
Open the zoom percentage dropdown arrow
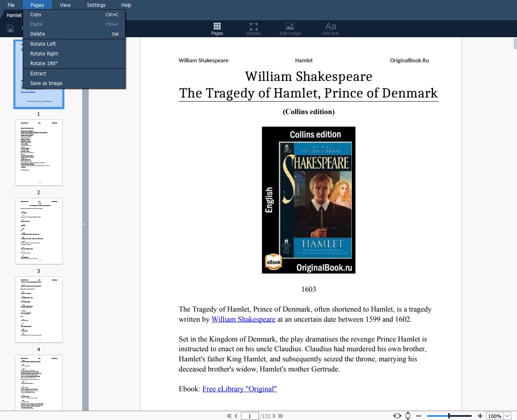507,416
